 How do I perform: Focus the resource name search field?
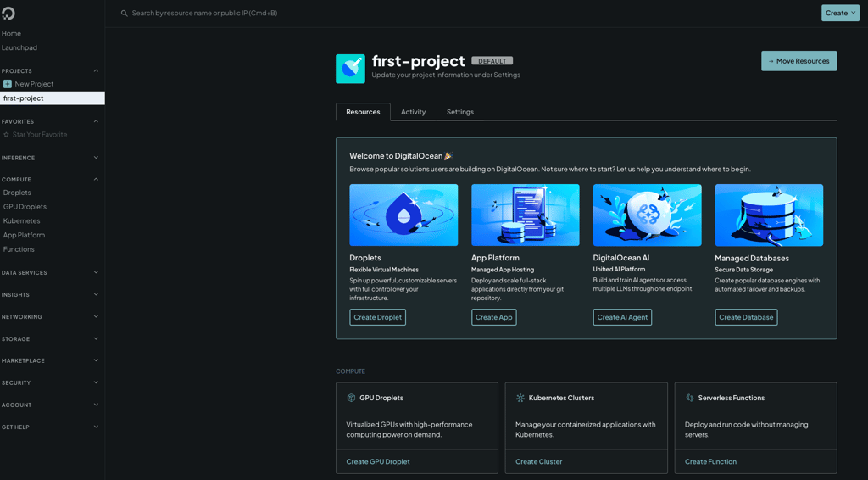(204, 14)
